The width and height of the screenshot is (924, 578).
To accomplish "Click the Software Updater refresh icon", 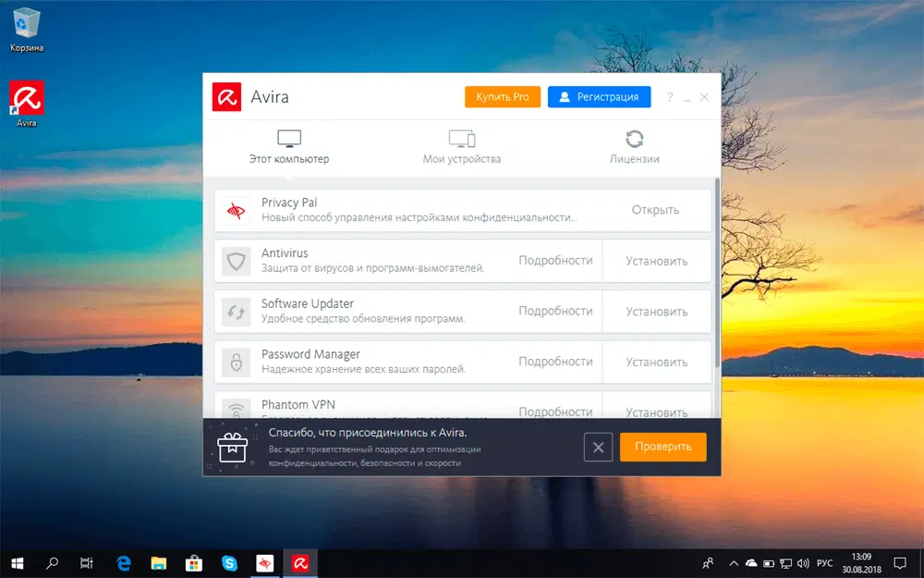I will [x=235, y=311].
